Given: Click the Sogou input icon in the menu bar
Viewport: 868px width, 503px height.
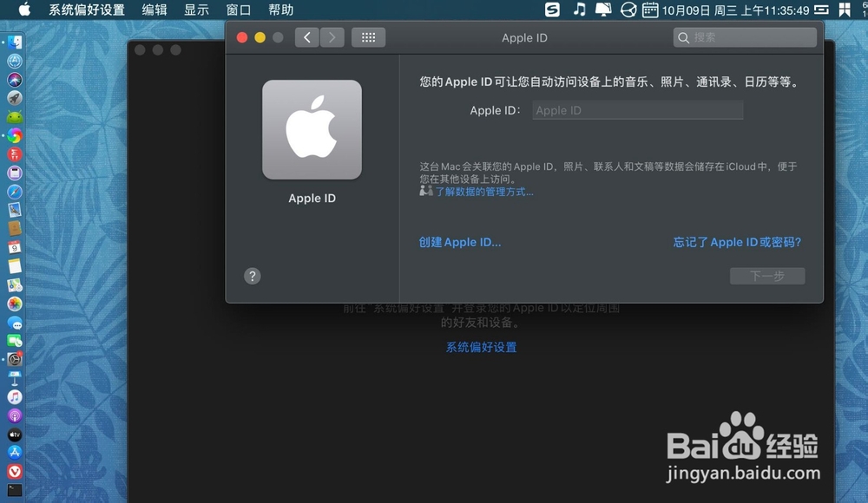Looking at the screenshot, I should [551, 10].
